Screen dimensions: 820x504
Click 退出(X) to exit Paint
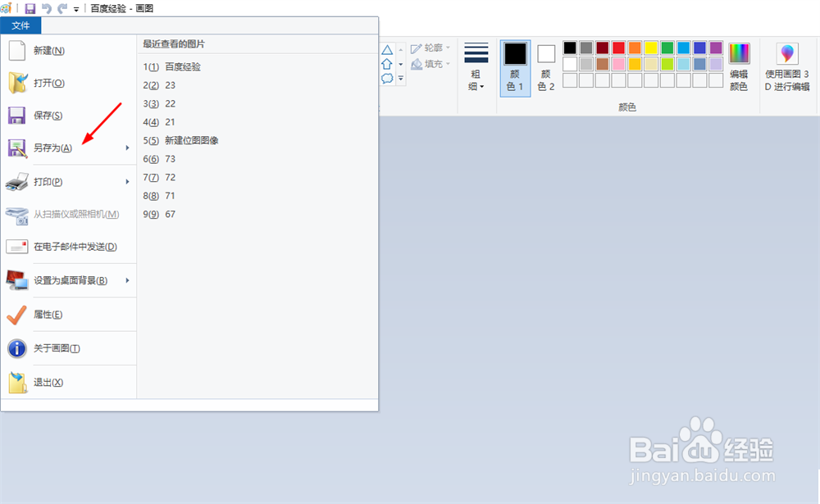point(69,382)
